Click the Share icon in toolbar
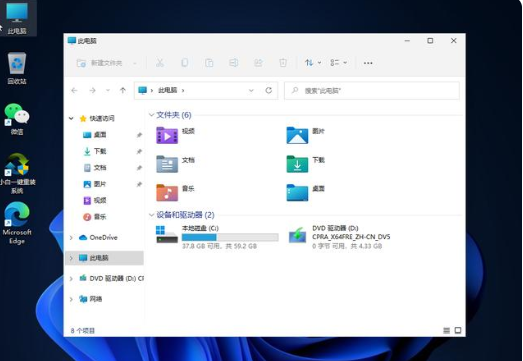 258,63
